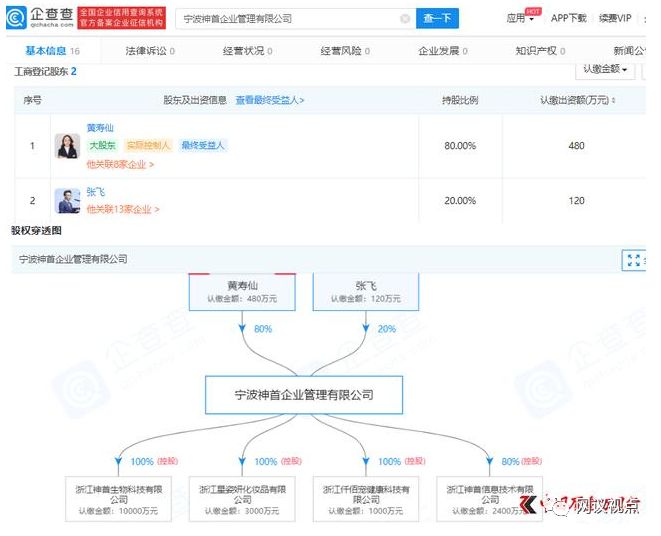Click 查看最终受益人 link

(270, 101)
